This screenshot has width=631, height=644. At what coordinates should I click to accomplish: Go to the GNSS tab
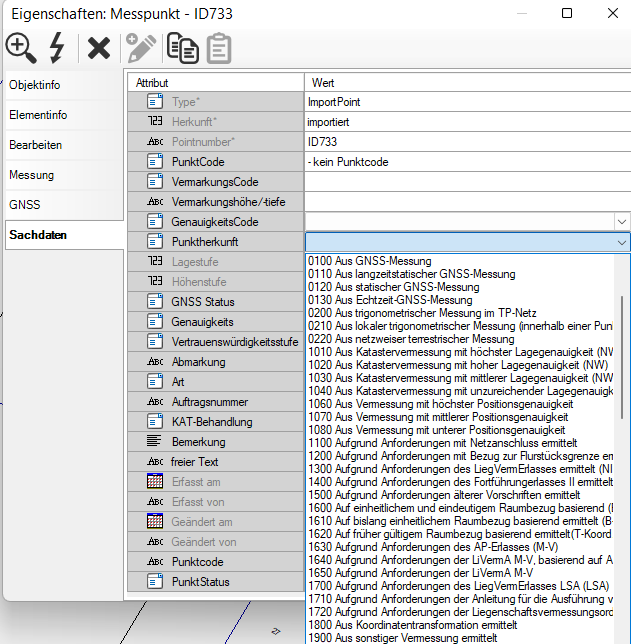click(x=24, y=205)
